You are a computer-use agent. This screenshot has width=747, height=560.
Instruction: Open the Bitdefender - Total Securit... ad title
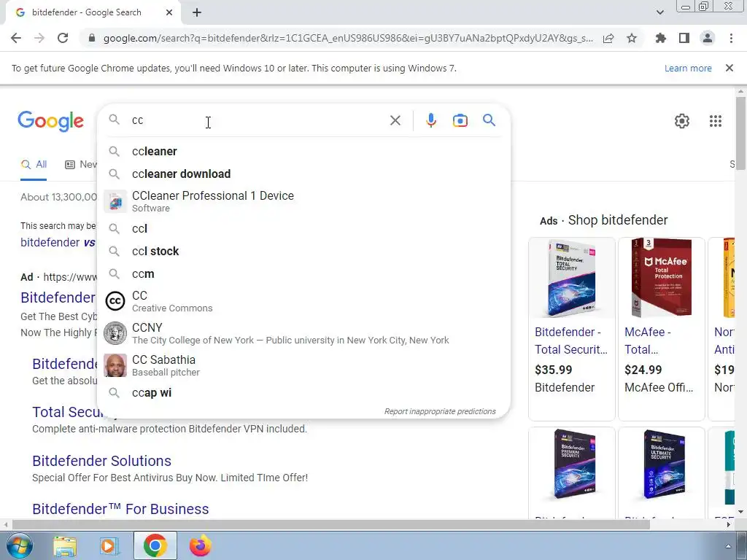click(x=570, y=341)
